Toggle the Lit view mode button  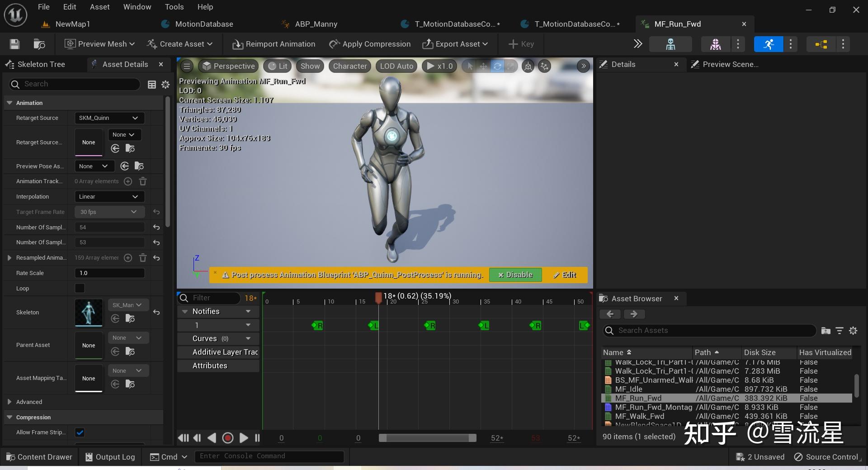pyautogui.click(x=278, y=66)
